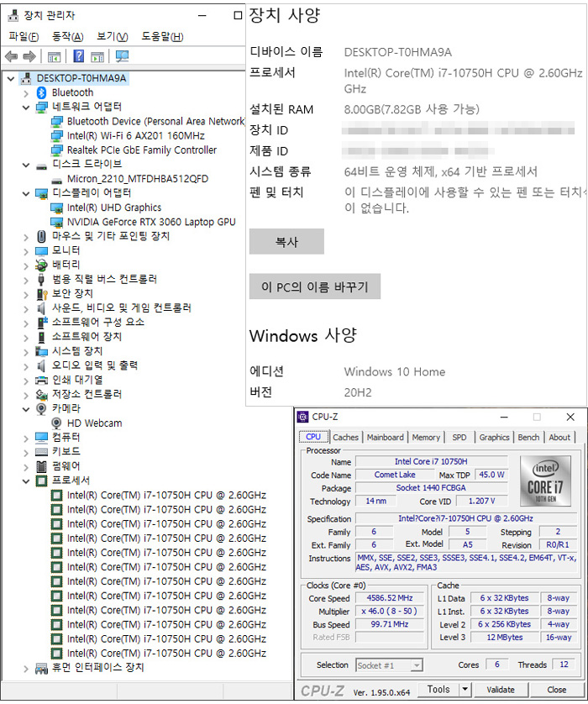Click the scan for hardware changes monitor icon

coord(122,56)
